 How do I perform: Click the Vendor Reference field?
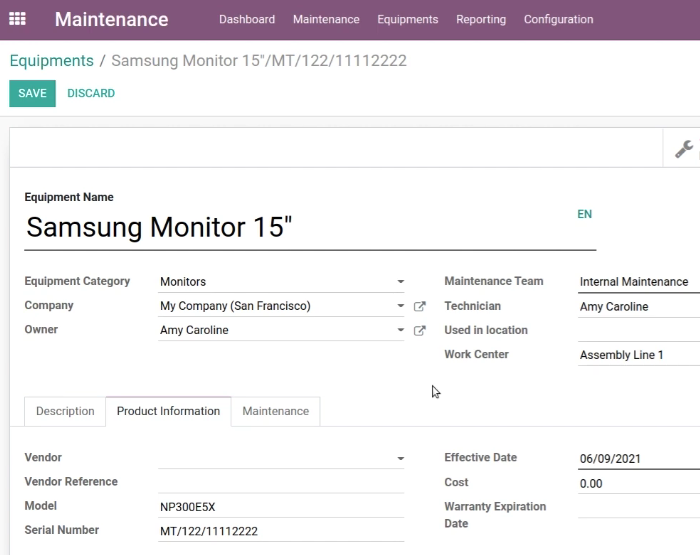pos(281,482)
